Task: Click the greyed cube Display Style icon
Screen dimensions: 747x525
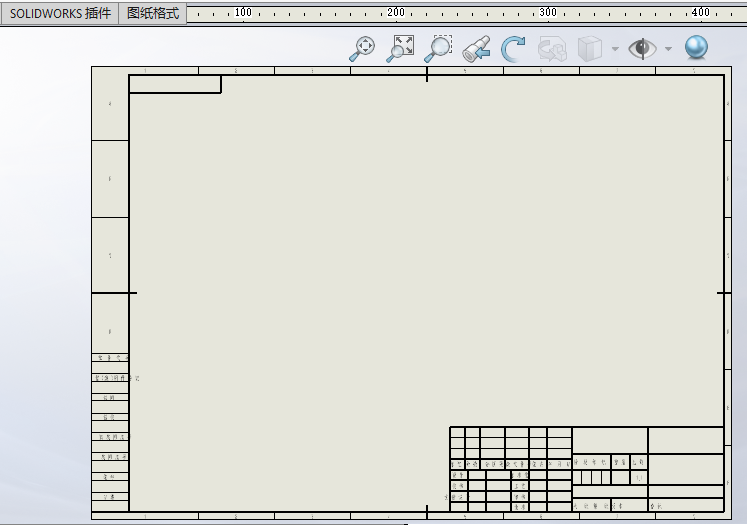Action: coord(590,48)
